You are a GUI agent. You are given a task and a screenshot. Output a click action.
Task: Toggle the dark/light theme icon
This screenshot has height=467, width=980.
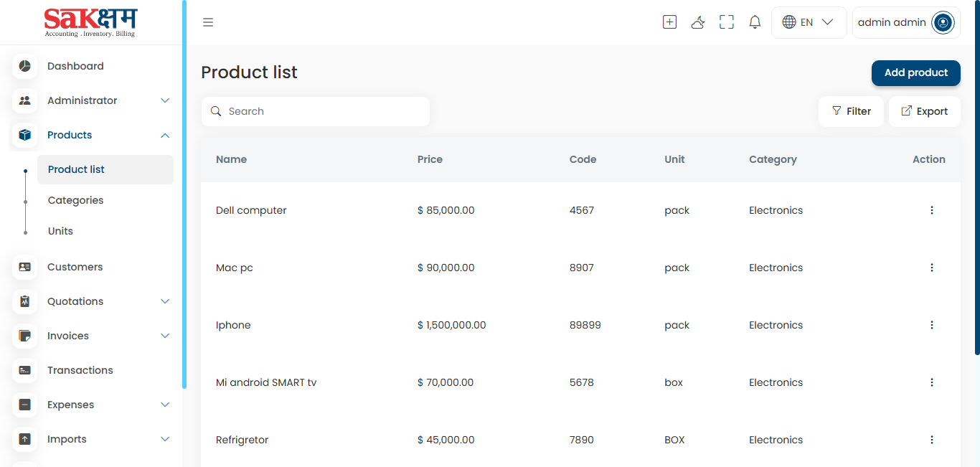[697, 22]
